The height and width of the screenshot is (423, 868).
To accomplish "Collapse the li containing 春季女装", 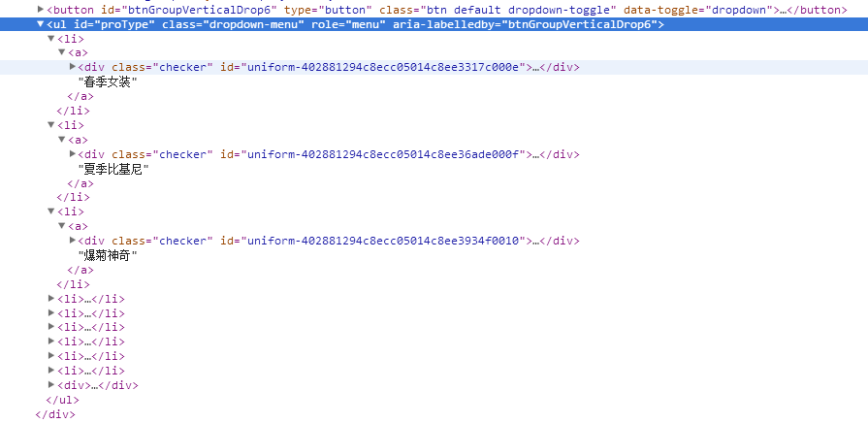I will tap(51, 38).
